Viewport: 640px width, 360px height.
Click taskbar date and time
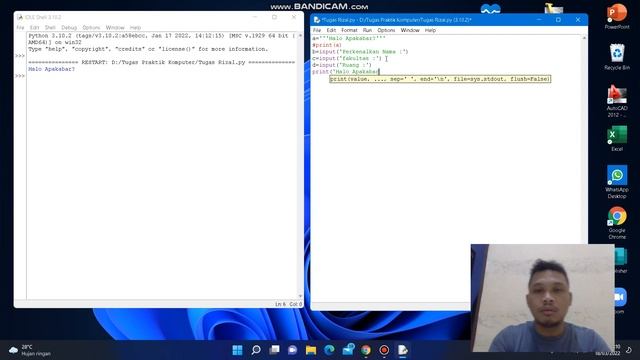coord(608,350)
